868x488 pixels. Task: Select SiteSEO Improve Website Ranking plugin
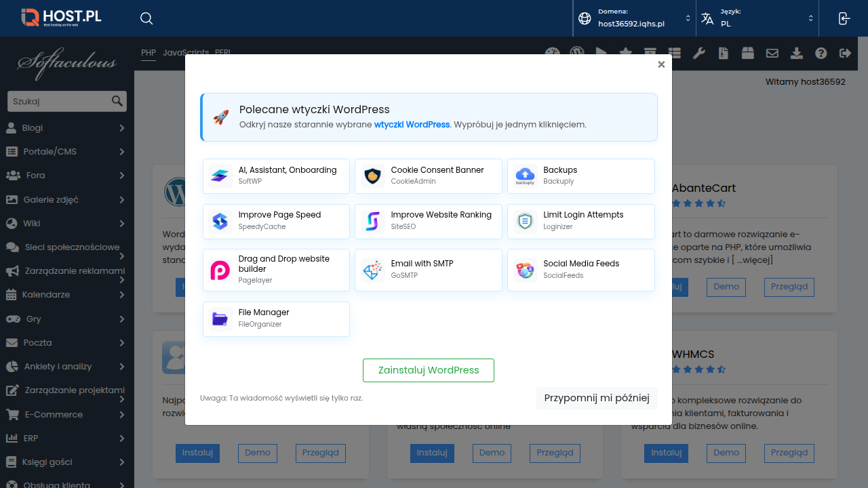[429, 222]
